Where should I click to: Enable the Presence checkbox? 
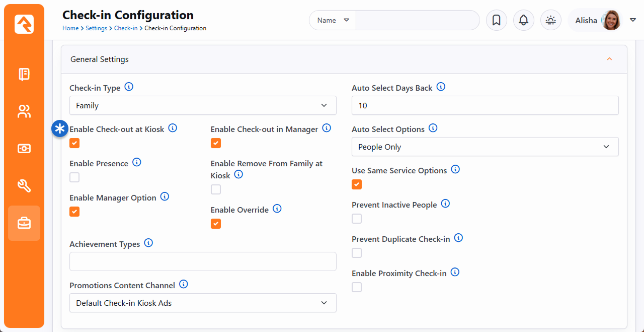tap(74, 178)
